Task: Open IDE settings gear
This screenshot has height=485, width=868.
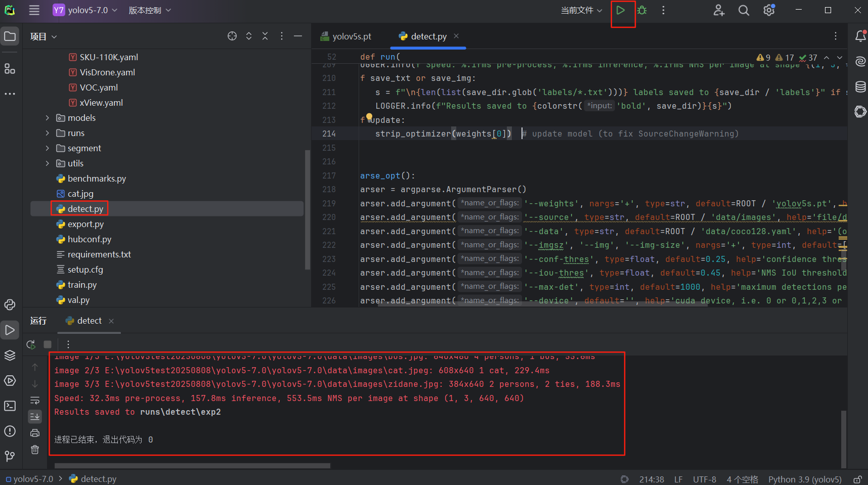Action: (x=769, y=10)
